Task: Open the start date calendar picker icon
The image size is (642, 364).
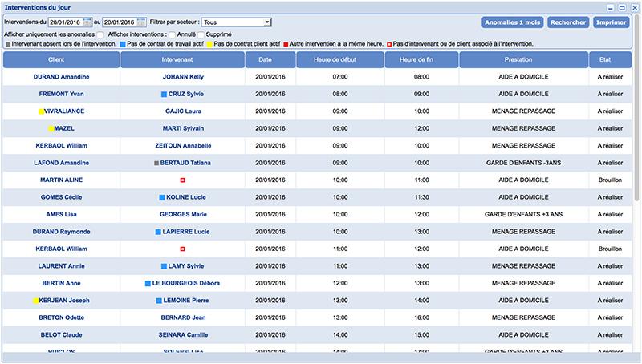Action: click(x=87, y=22)
